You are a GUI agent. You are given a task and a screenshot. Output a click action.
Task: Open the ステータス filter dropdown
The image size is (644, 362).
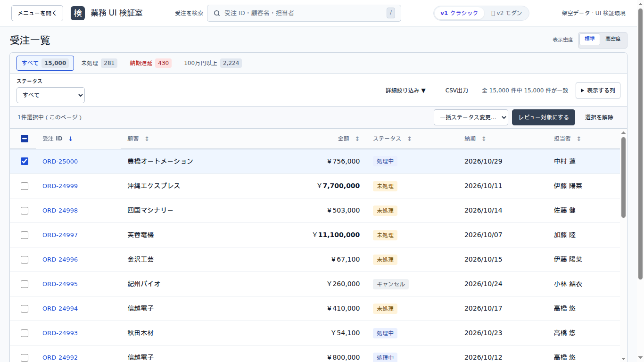50,95
